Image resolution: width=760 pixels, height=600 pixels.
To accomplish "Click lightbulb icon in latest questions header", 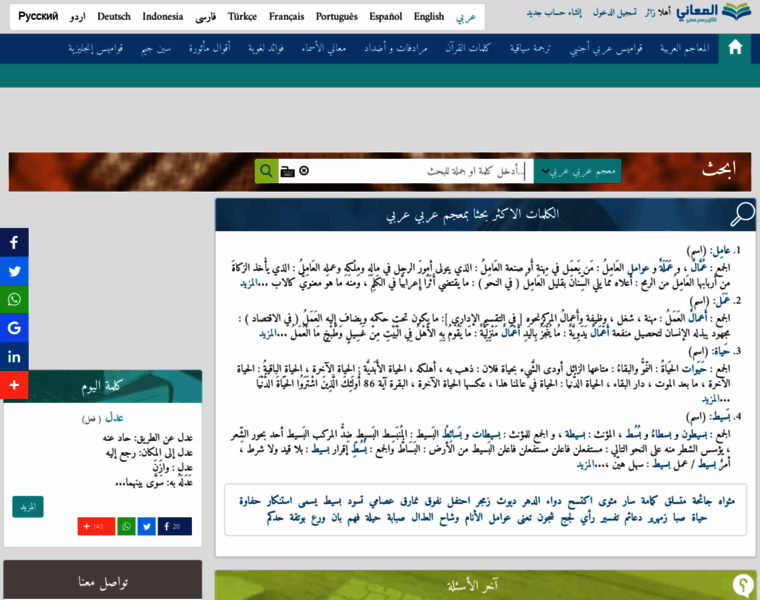I will [743, 584].
